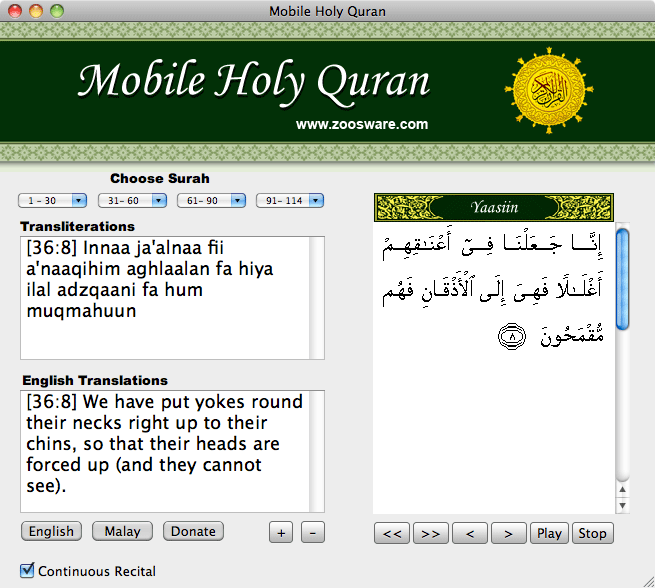This screenshot has width=655, height=588.
Task: Switch translation to Malay
Action: pos(122,531)
